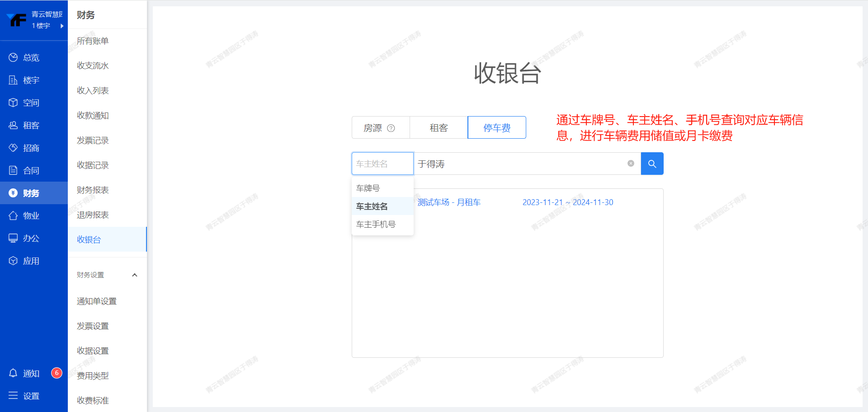
Task: Click the blue magnifier search button
Action: point(652,164)
